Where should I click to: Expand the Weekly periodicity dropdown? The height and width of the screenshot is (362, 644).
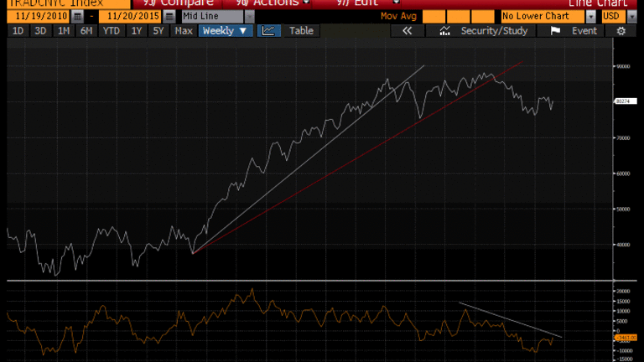(x=226, y=31)
